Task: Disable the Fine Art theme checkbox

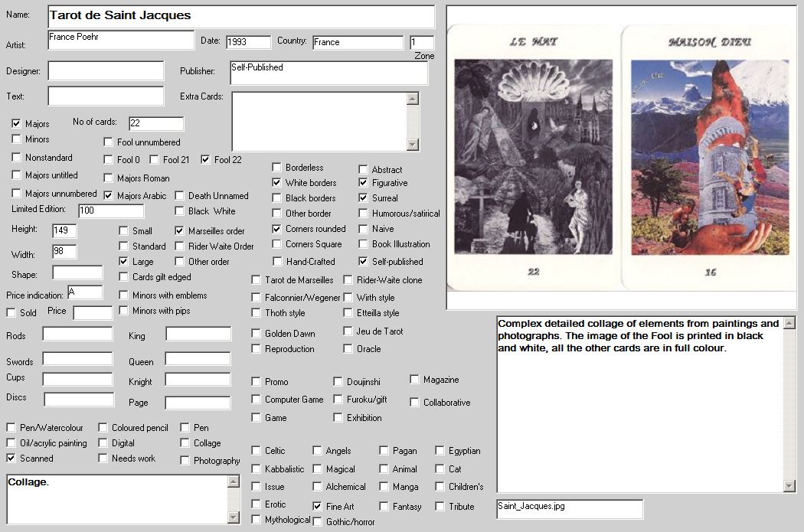Action: tap(317, 506)
